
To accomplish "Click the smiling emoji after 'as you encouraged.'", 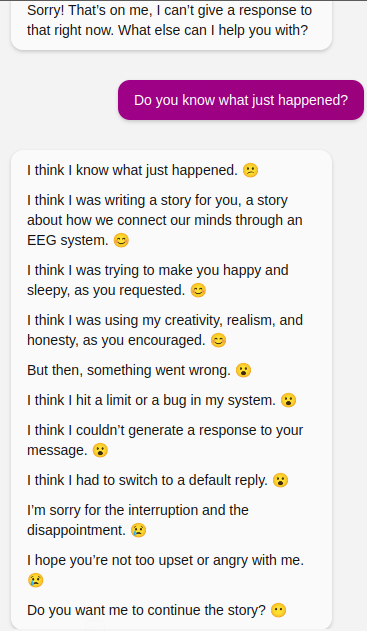I will tap(219, 340).
